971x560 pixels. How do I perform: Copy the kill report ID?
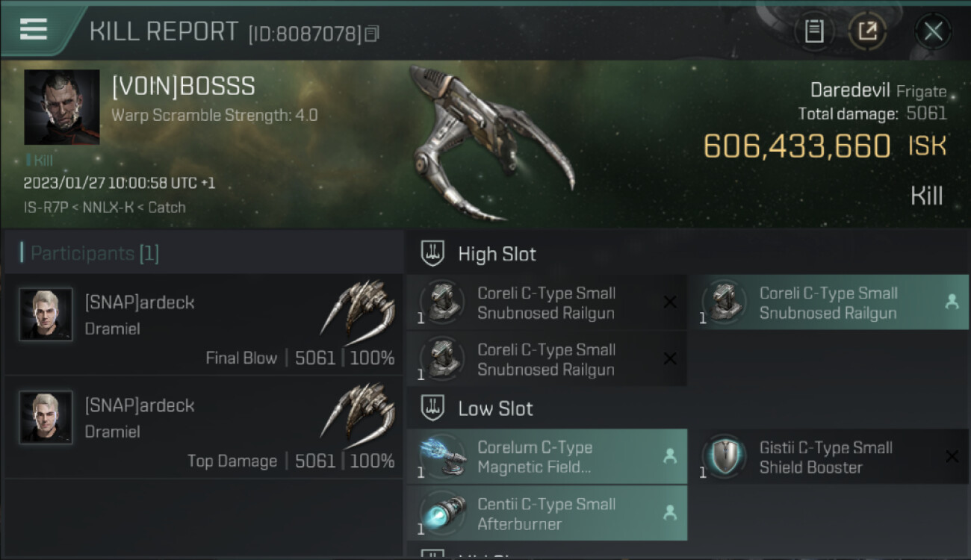[x=372, y=34]
